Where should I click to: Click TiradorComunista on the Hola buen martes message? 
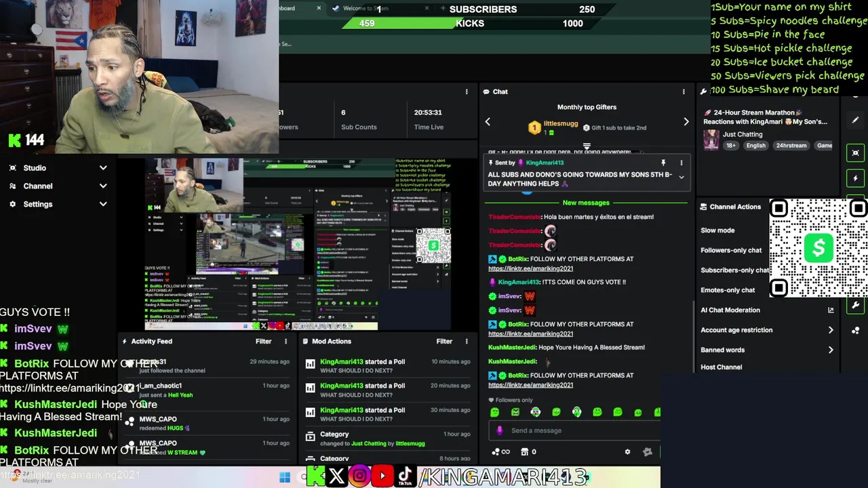(515, 217)
